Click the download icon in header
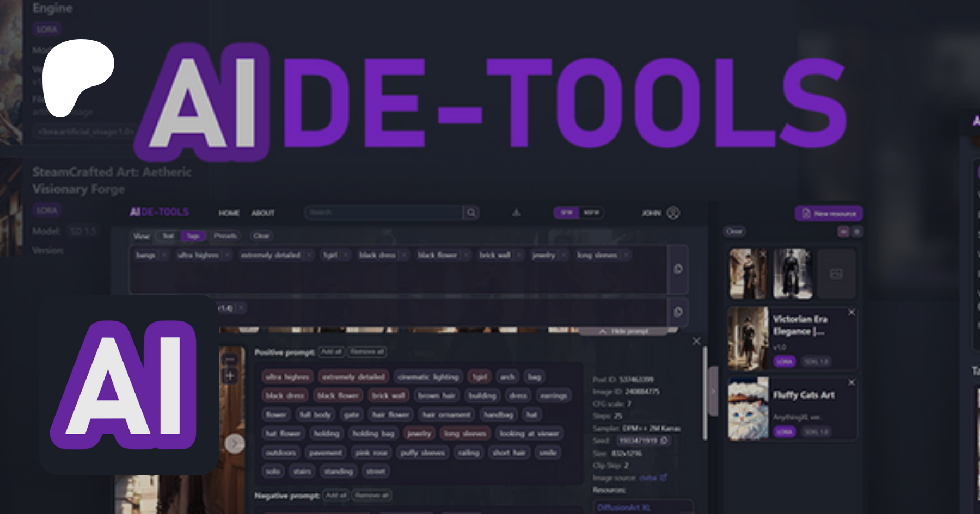Screen dimensions: 980x514 (516, 213)
